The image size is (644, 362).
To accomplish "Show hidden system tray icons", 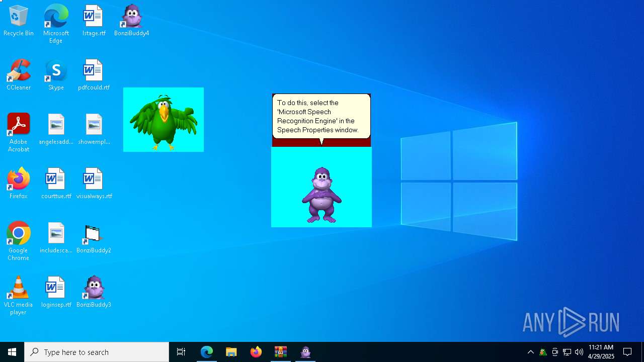I will 530,352.
